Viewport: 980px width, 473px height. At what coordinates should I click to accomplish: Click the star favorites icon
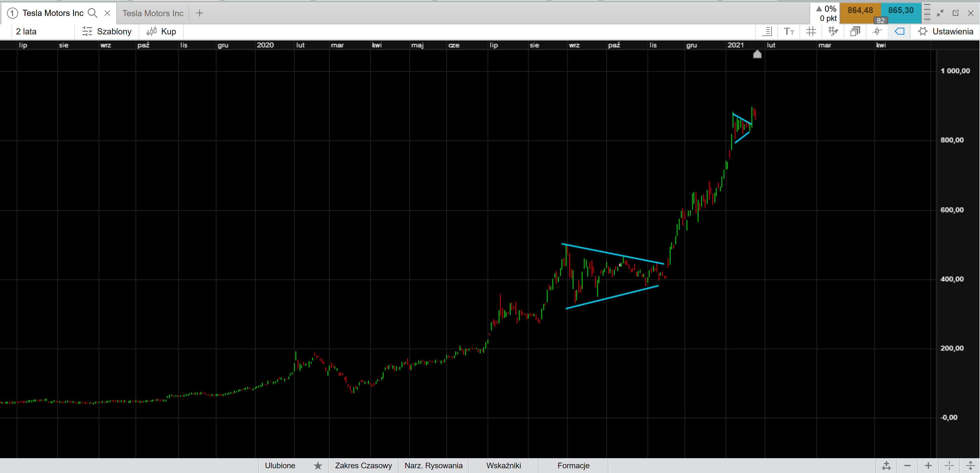(318, 465)
